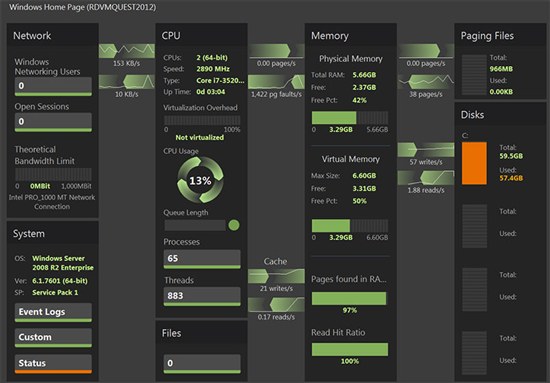
Task: Click the 38 pages/s paging flow graph
Action: pos(426,82)
